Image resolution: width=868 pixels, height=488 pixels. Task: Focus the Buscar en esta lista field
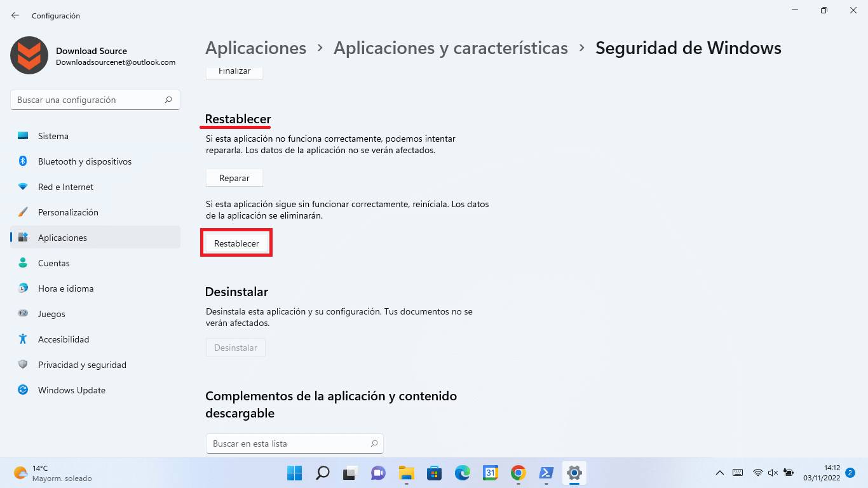[295, 444]
